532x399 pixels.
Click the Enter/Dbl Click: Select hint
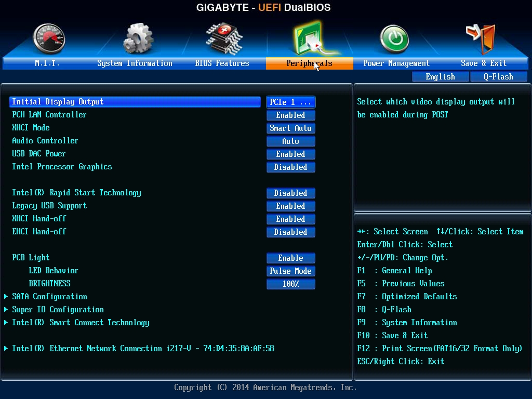click(405, 245)
